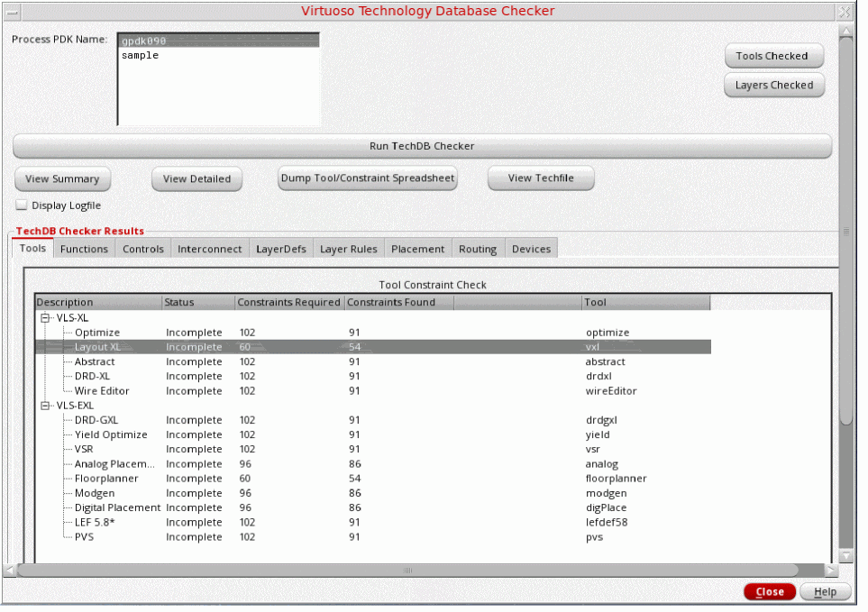Click the View Summary button
Screen dimensions: 868x612
pos(62,178)
